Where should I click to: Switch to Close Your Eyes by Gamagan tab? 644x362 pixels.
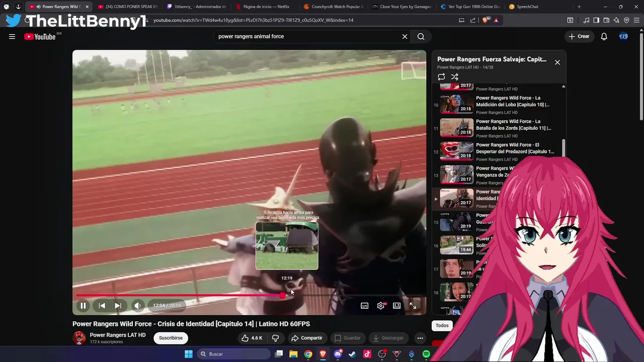pyautogui.click(x=402, y=7)
